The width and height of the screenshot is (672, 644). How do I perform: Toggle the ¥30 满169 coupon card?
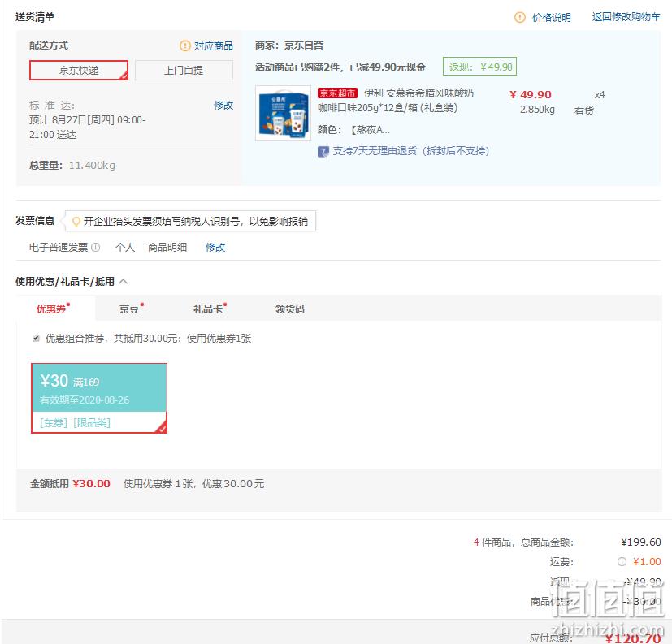click(x=99, y=398)
